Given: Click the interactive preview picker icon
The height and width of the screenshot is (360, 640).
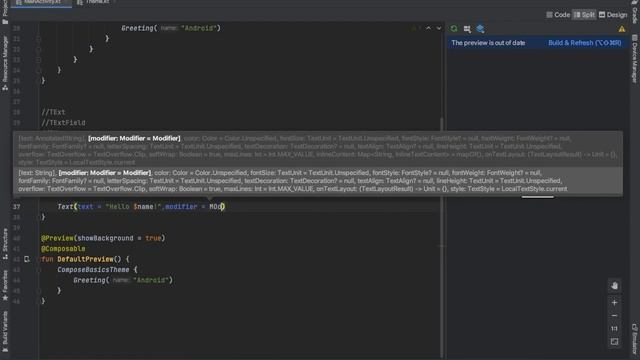Looking at the screenshot, I should pos(467,29).
